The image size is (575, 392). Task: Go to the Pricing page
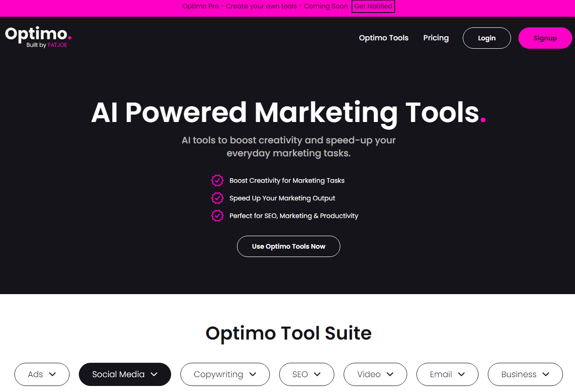pos(436,38)
